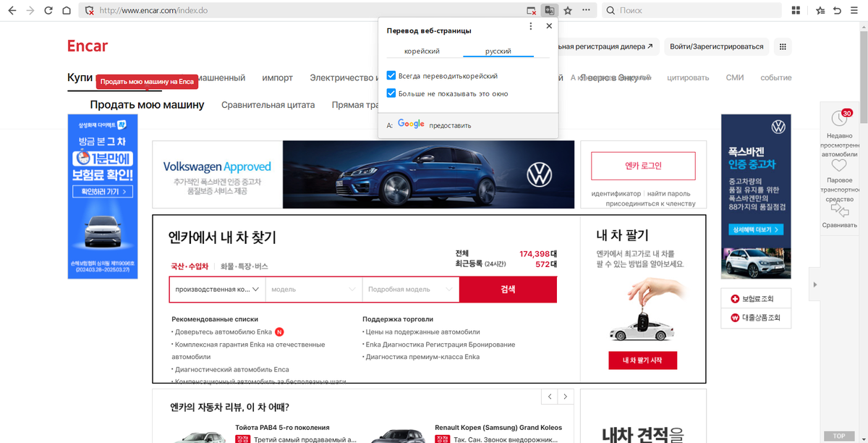Toggle the page translation icon
868x443 pixels.
(x=550, y=11)
